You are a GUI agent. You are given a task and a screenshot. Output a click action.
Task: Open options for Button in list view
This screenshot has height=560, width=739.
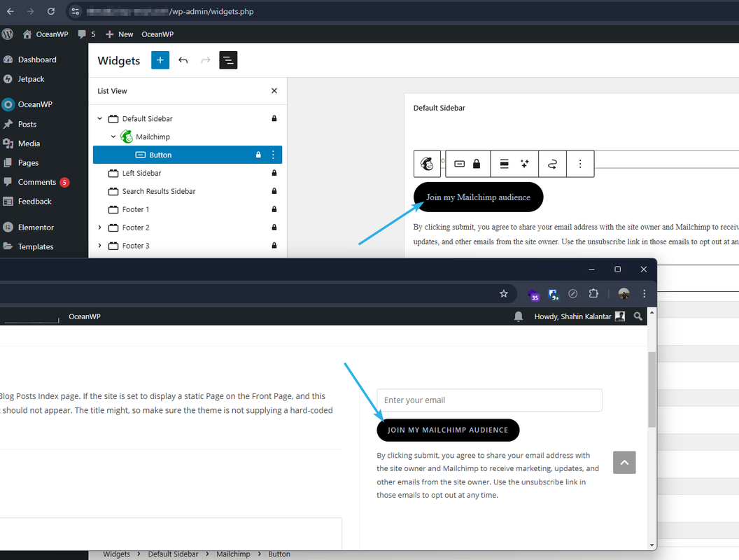coord(273,155)
